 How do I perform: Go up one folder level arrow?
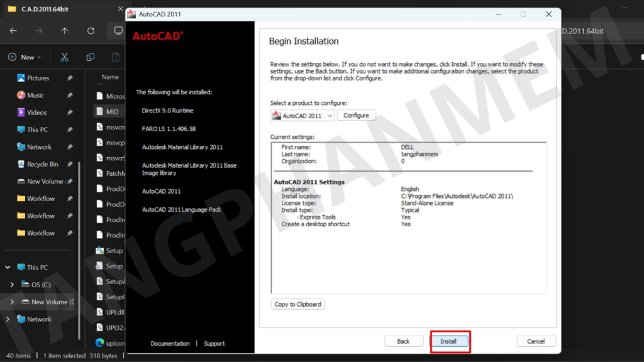[x=65, y=31]
